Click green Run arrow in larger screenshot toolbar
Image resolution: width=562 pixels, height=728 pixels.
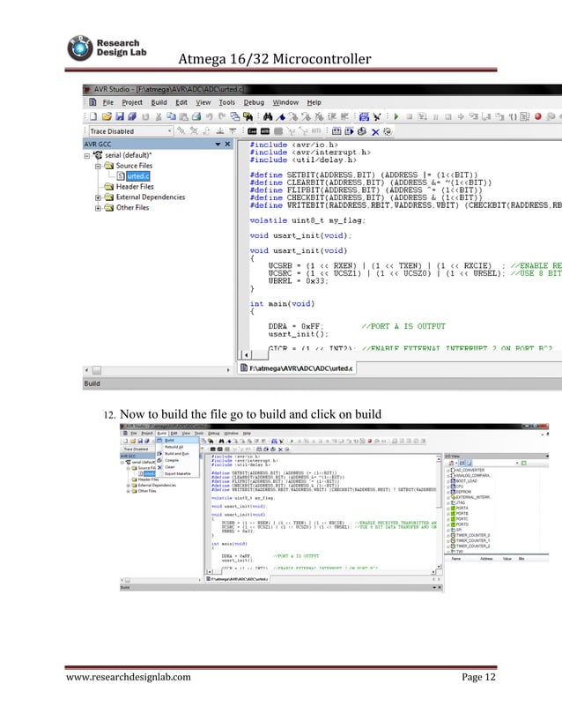click(x=396, y=116)
